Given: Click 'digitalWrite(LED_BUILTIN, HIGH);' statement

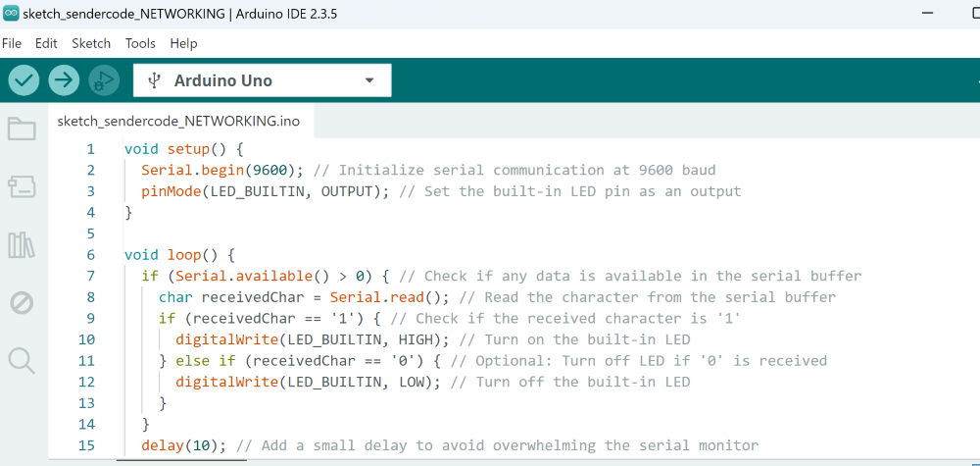Looking at the screenshot, I should 313,339.
